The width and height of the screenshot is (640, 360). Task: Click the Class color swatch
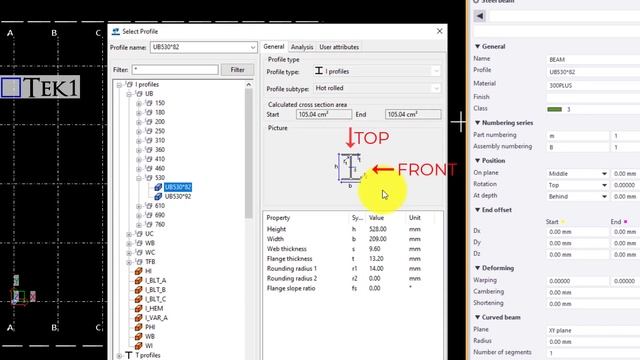[x=554, y=109]
